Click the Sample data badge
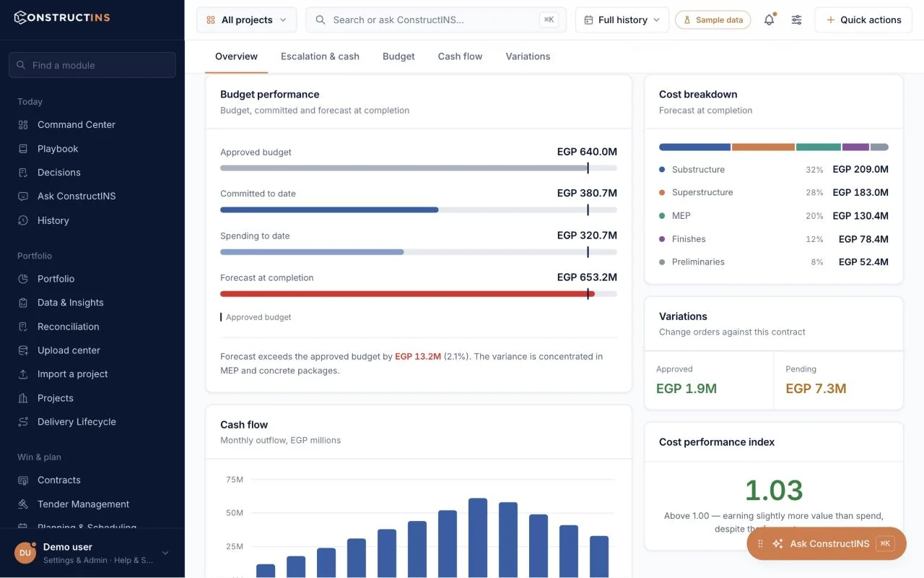 pos(712,20)
